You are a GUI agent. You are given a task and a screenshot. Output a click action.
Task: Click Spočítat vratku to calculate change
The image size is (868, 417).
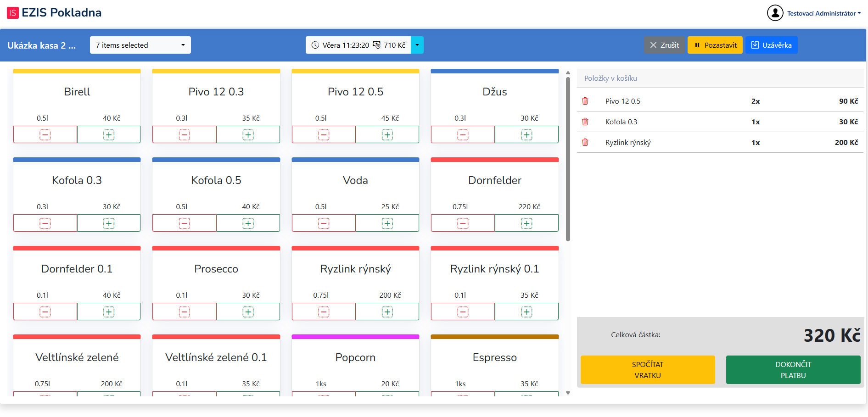[647, 370]
